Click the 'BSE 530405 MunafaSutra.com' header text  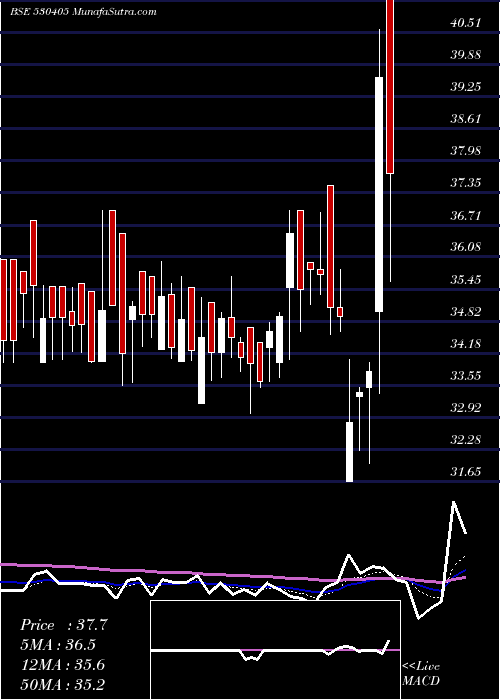(x=83, y=12)
